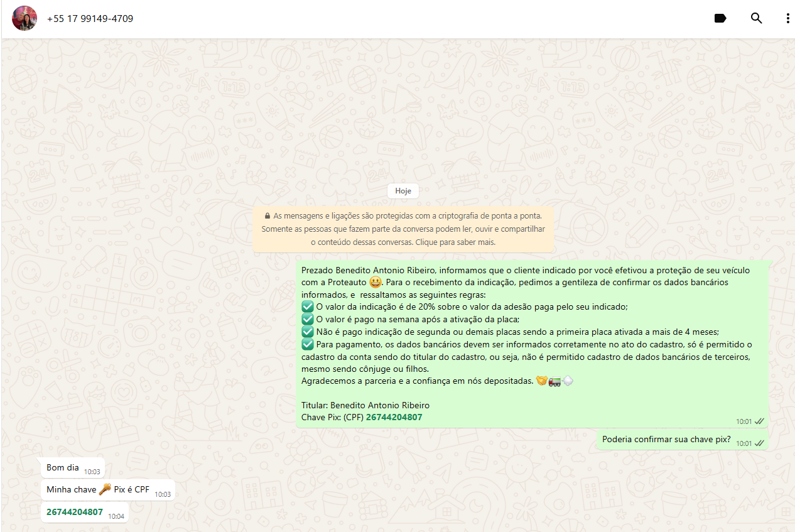Click CPF number link in received message
The width and height of the screenshot is (795, 532).
75,512
